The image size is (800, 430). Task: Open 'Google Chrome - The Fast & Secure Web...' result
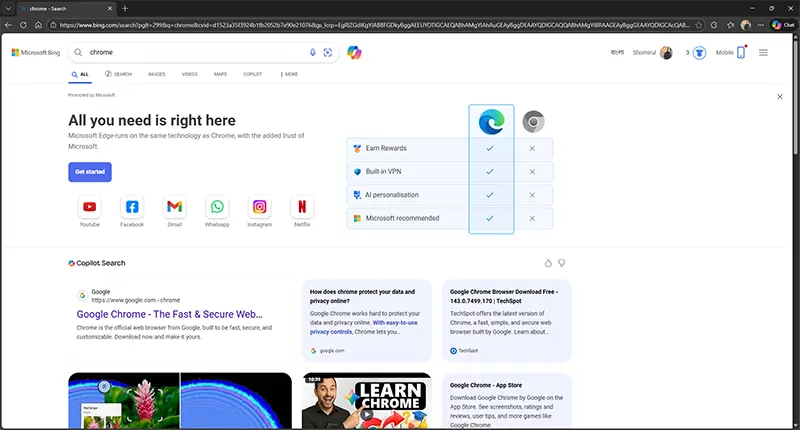point(169,314)
